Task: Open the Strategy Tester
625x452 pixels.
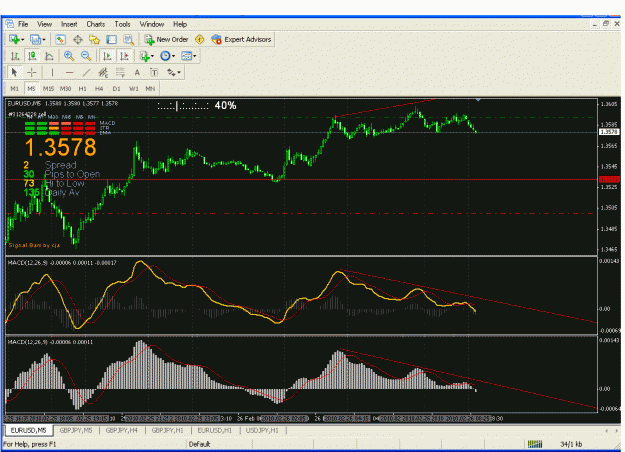Action: [x=128, y=39]
